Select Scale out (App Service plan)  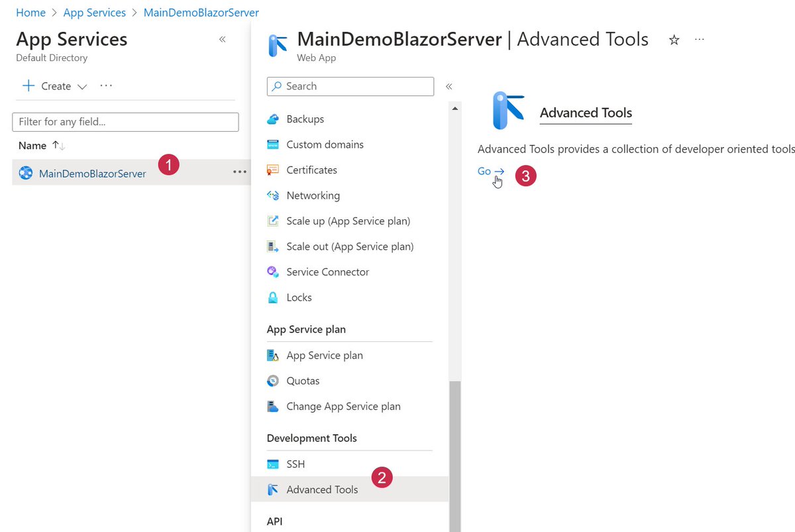pos(350,246)
